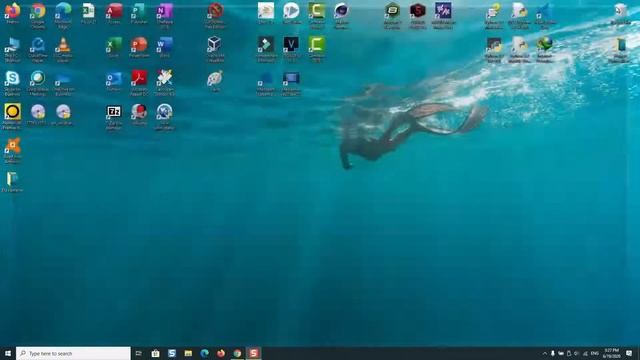Screen dimensions: 640x360
Task: Select the Publisher desktop shortcut
Action: pyautogui.click(x=139, y=13)
